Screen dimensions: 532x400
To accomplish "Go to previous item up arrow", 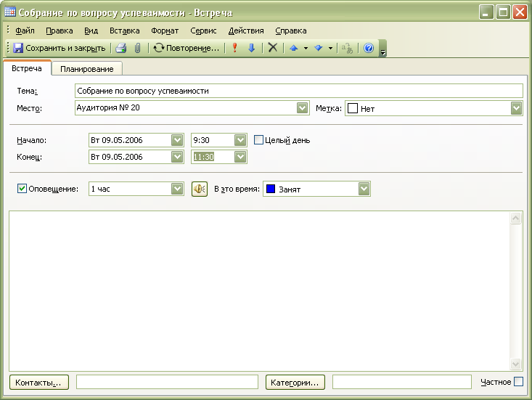I will coord(294,48).
